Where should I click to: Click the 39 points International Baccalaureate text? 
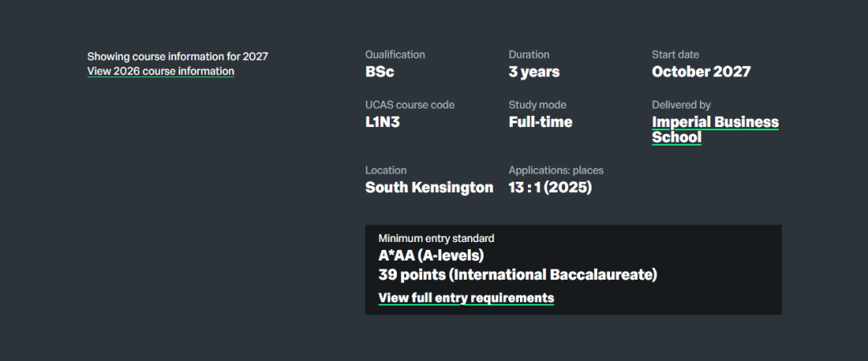518,275
